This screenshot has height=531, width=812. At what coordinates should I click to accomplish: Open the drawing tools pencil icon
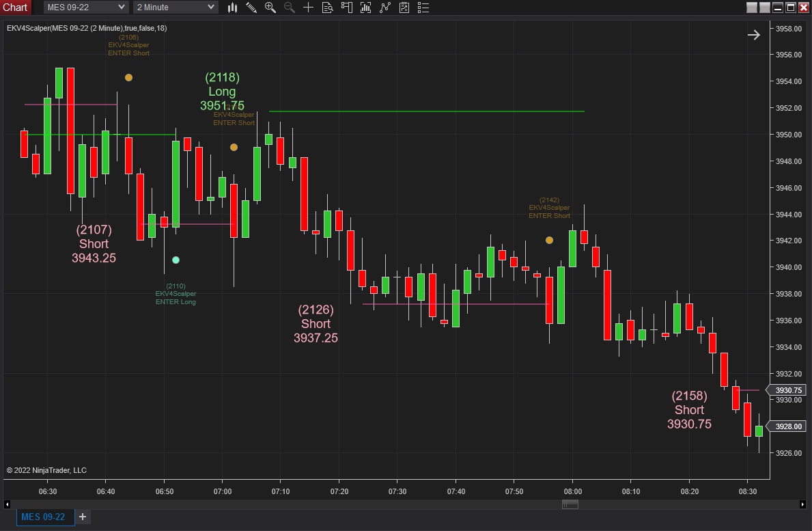tap(251, 8)
